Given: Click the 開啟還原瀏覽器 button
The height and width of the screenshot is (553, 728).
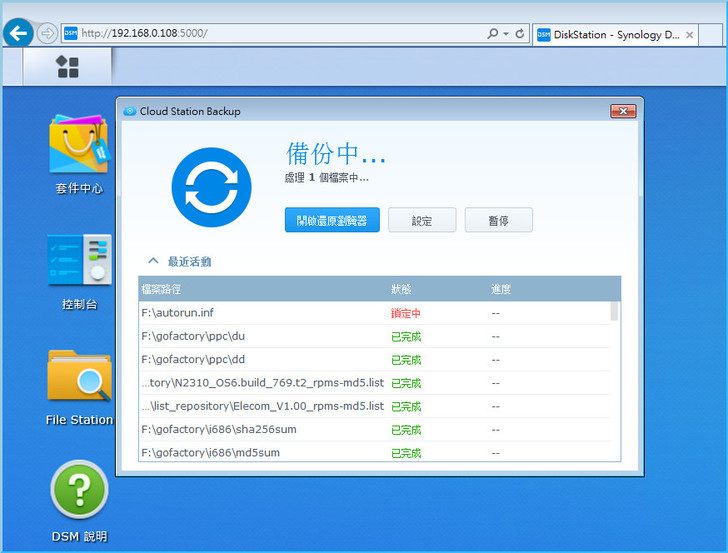Looking at the screenshot, I should (x=332, y=221).
